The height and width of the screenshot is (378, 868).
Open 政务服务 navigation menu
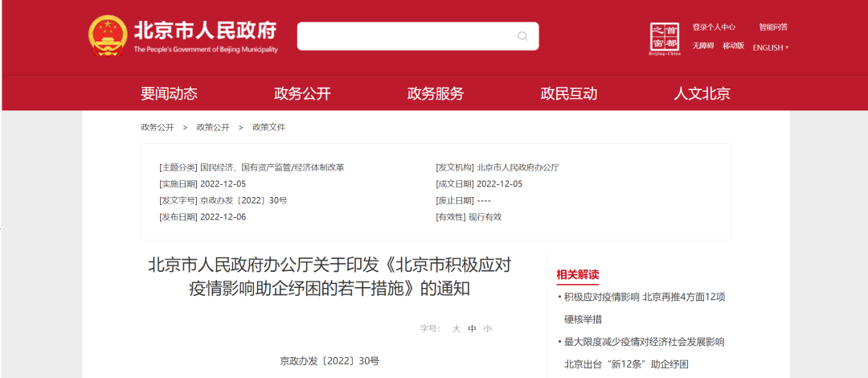tap(436, 93)
